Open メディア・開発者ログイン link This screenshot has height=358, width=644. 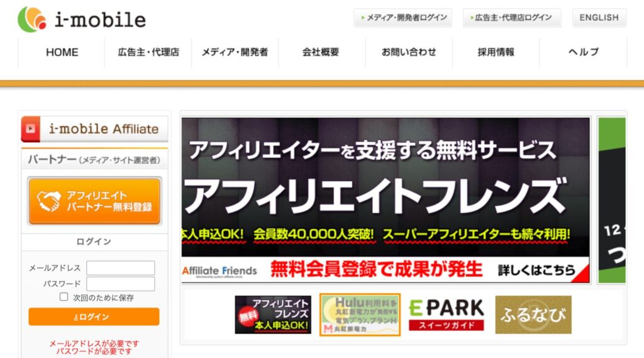tap(403, 18)
